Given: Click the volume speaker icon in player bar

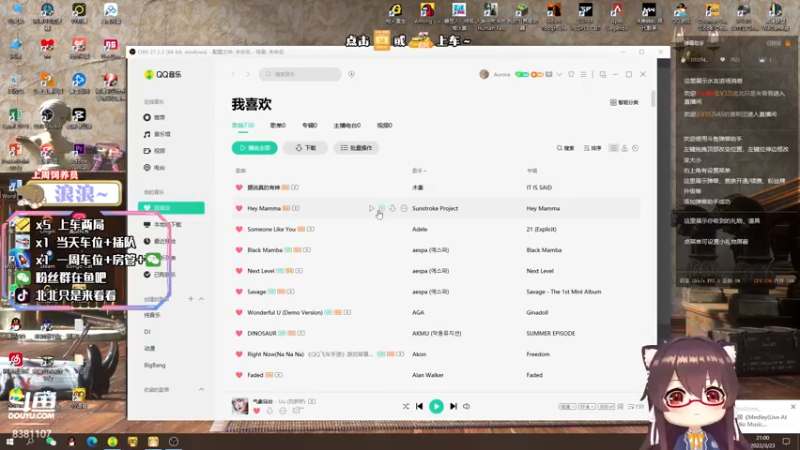Looking at the screenshot, I should pyautogui.click(x=466, y=407).
